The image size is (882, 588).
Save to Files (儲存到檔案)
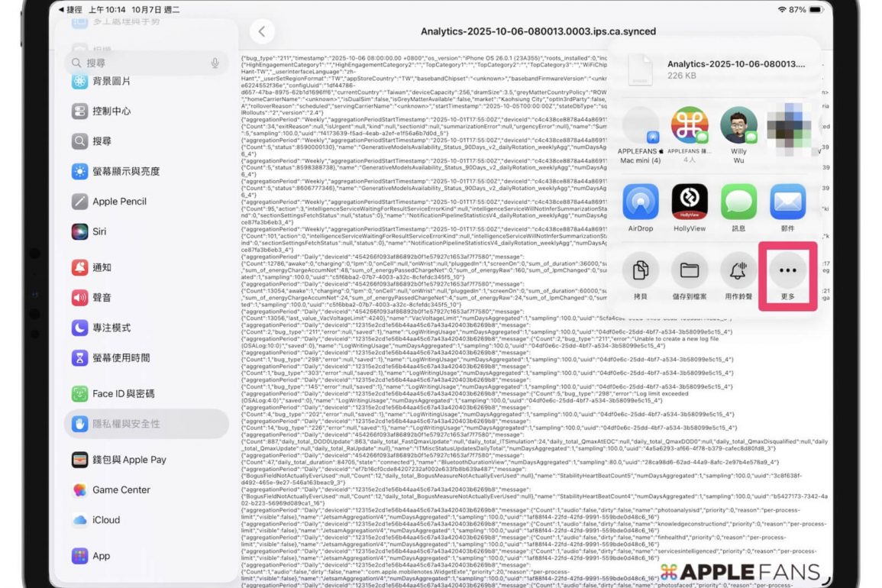(690, 270)
